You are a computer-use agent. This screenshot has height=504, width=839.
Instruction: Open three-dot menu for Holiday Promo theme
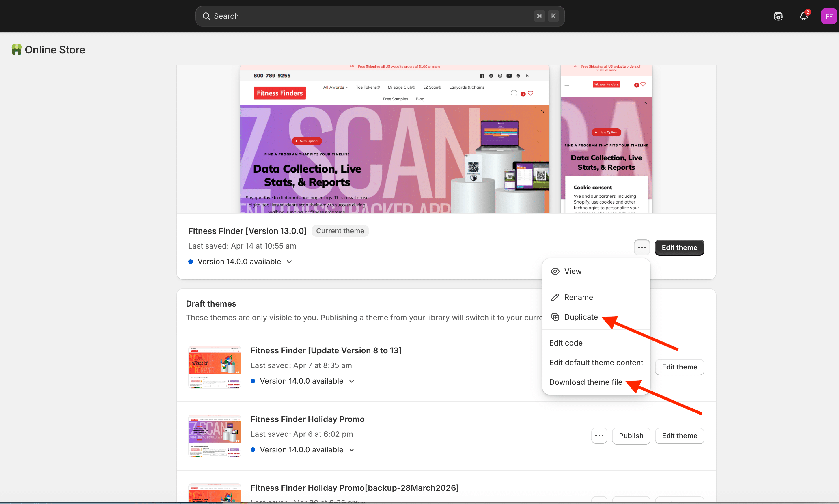coord(599,436)
